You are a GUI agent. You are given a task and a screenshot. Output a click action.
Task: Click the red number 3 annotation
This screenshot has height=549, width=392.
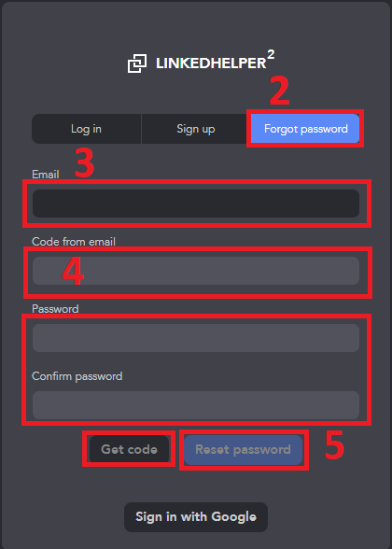click(84, 163)
